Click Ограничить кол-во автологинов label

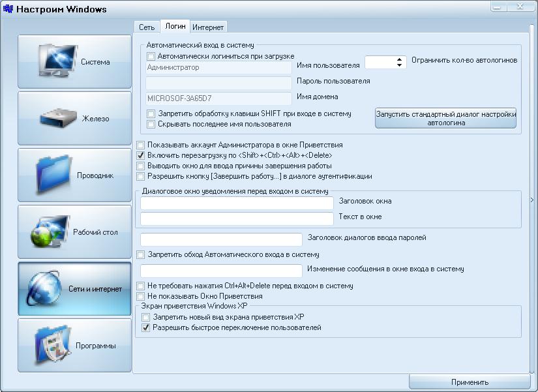(464, 60)
